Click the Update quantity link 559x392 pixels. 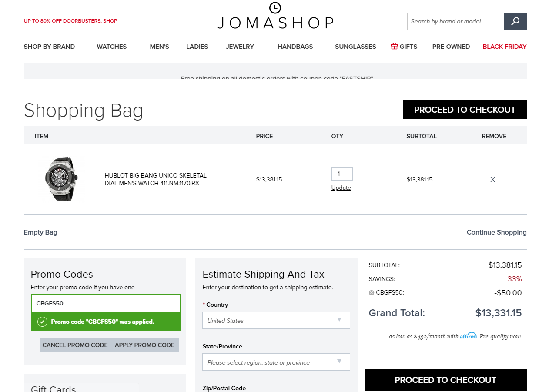[x=341, y=188]
